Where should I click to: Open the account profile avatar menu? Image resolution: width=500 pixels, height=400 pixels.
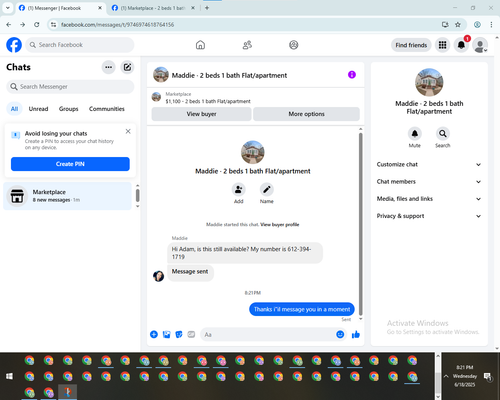(x=480, y=45)
